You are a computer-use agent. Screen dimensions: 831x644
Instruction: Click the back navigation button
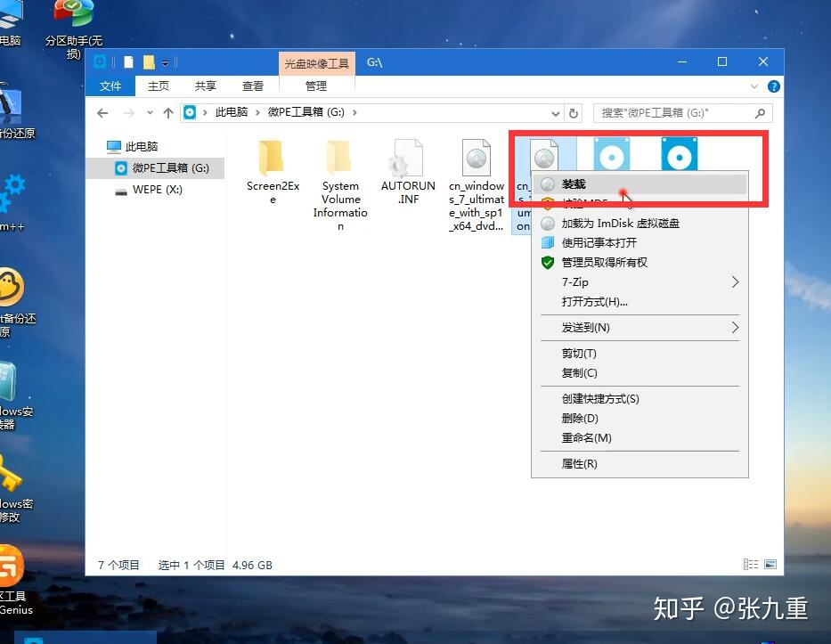(x=104, y=112)
